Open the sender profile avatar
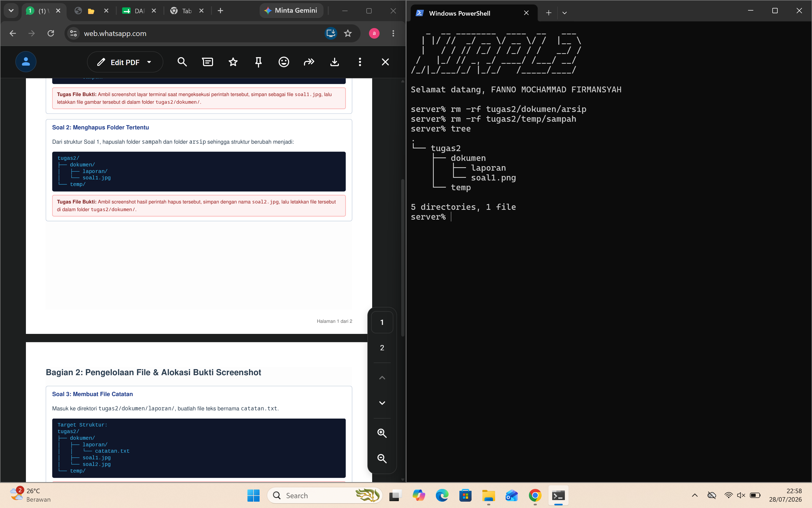812x508 pixels. click(x=26, y=62)
